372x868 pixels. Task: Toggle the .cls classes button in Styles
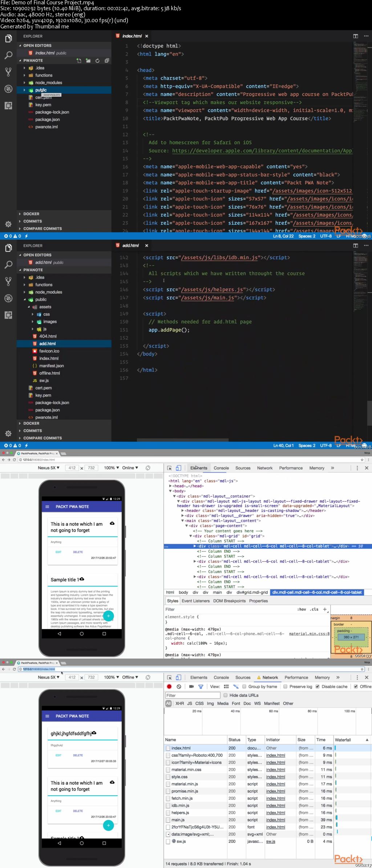click(314, 609)
